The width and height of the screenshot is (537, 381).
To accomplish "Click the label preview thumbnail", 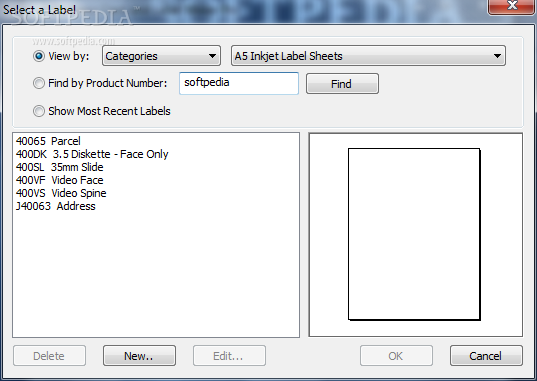I will pos(414,234).
